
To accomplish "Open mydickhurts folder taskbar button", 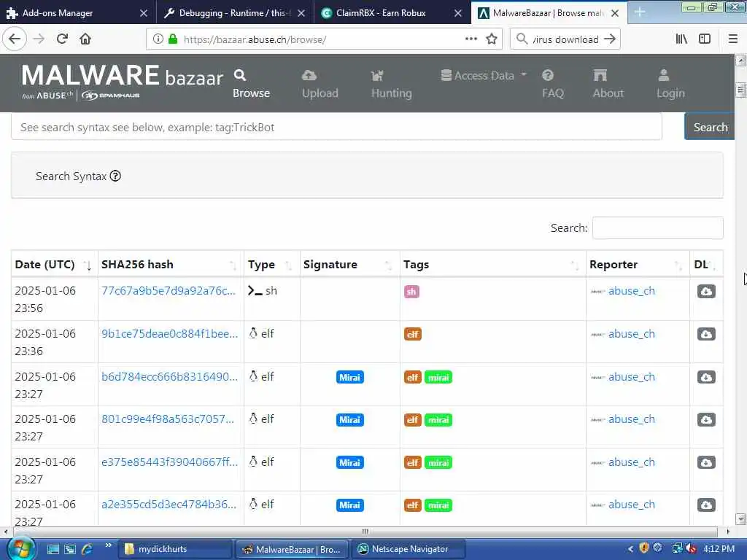I will click(175, 549).
